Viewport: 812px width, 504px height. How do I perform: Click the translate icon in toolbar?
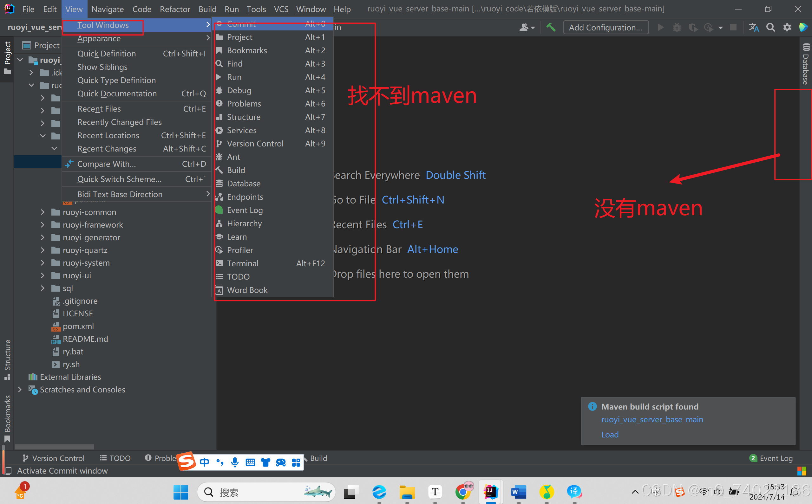754,27
